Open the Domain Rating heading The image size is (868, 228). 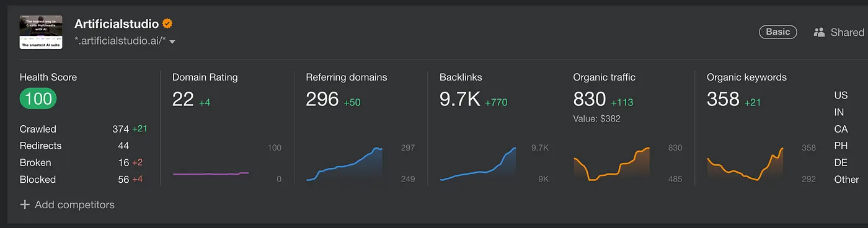[x=205, y=77]
